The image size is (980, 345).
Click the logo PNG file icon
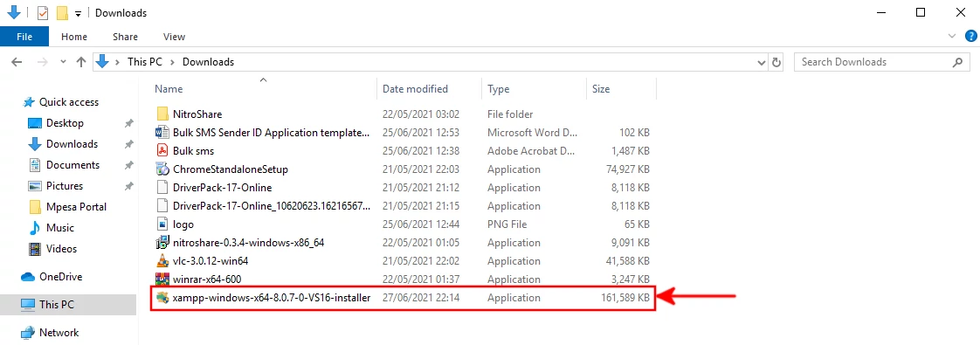click(x=162, y=224)
